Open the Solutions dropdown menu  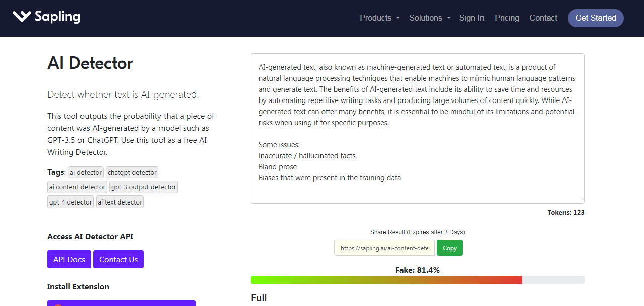[x=429, y=18]
